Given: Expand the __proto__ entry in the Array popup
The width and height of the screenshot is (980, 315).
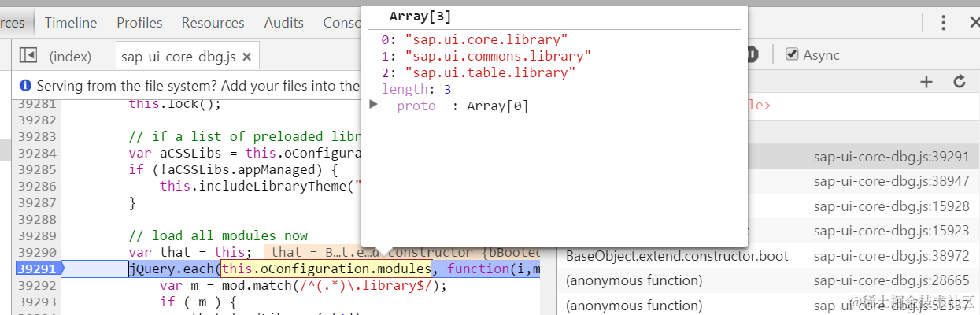Looking at the screenshot, I should coord(374,104).
